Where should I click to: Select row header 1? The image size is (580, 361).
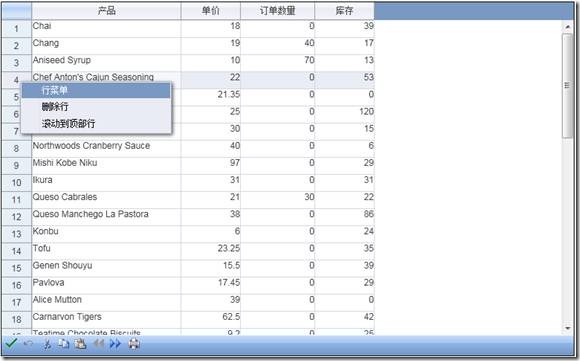[17, 28]
